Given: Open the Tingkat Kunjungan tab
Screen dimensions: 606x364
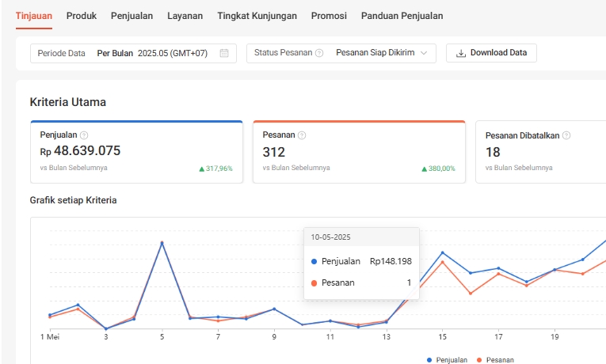Looking at the screenshot, I should click(257, 16).
